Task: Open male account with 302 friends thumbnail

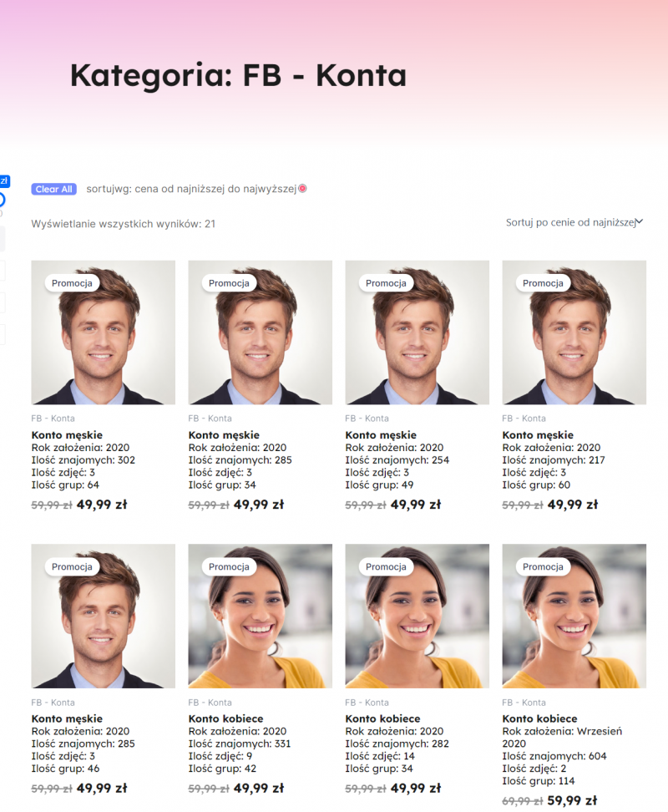Action: [x=103, y=332]
